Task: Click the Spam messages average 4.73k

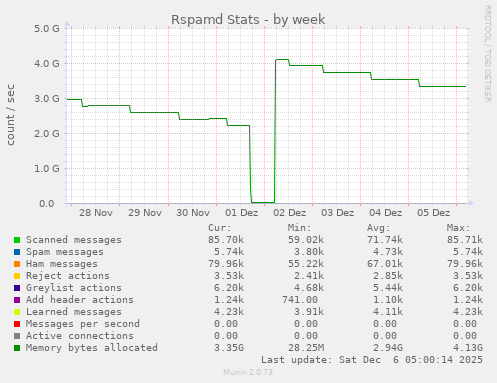Action: [x=388, y=252]
